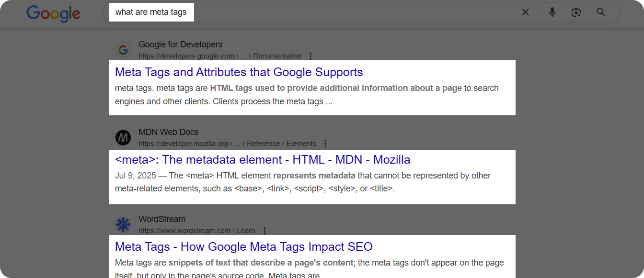Viewport: 644px width, 278px height.
Task: Click the "MDN Web Docs" site name
Action: pyautogui.click(x=168, y=132)
